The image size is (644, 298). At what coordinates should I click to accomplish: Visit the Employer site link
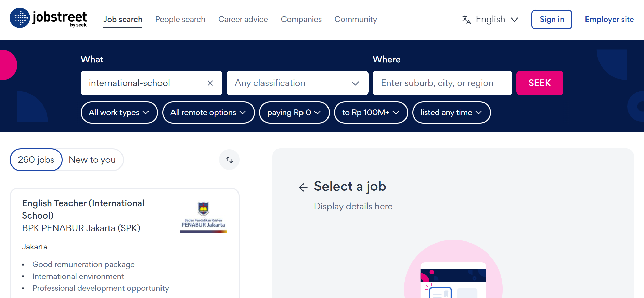click(x=609, y=20)
